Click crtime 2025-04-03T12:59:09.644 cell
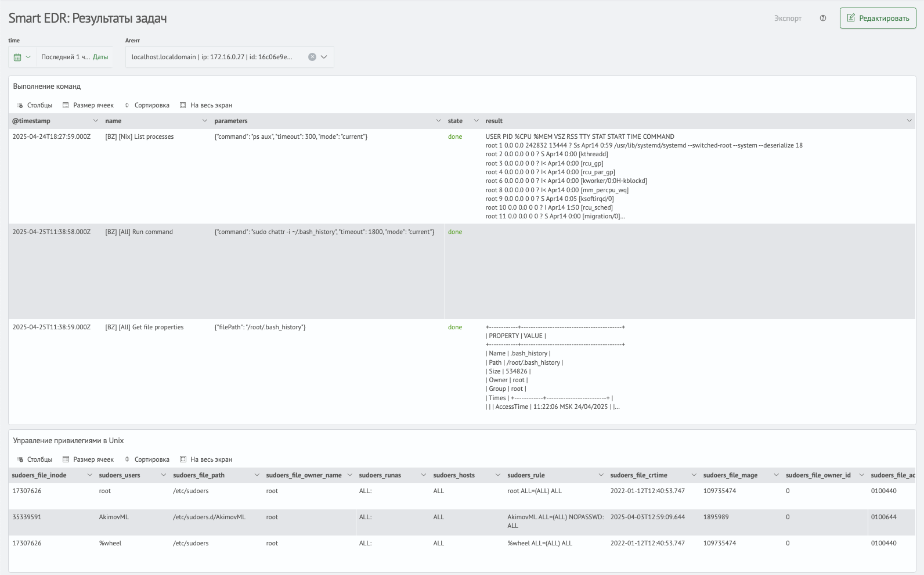924x575 pixels. [x=647, y=517]
